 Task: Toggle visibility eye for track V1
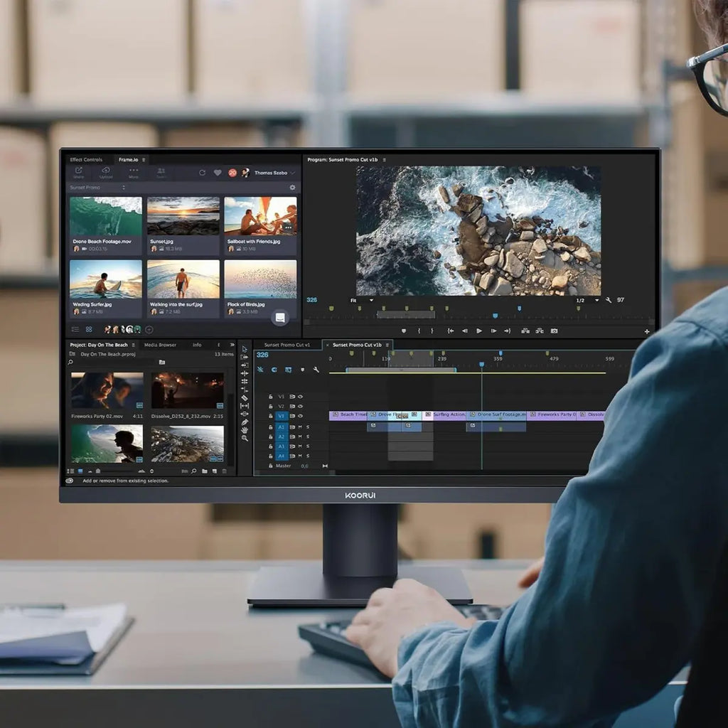[x=300, y=416]
